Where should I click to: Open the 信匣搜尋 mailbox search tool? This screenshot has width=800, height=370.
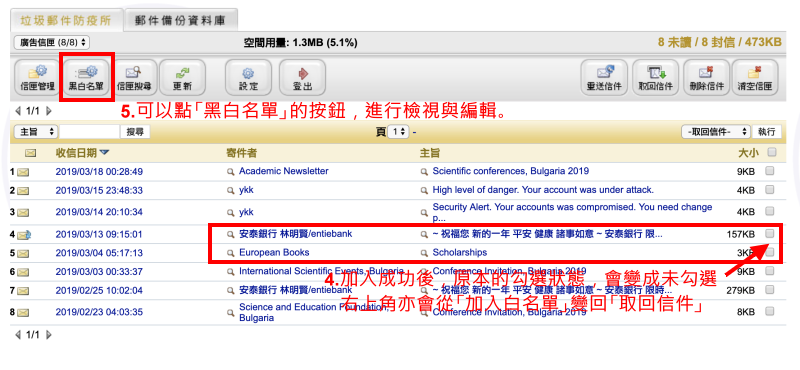click(x=134, y=77)
